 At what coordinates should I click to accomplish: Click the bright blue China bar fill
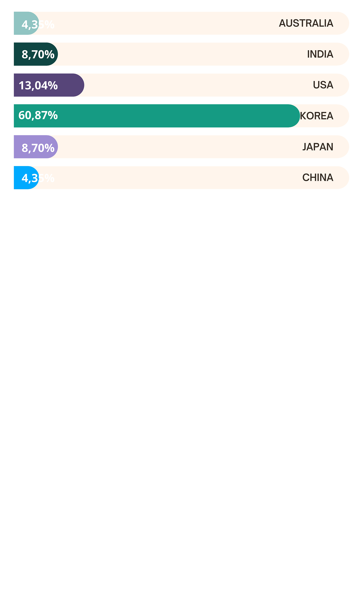tap(26, 178)
